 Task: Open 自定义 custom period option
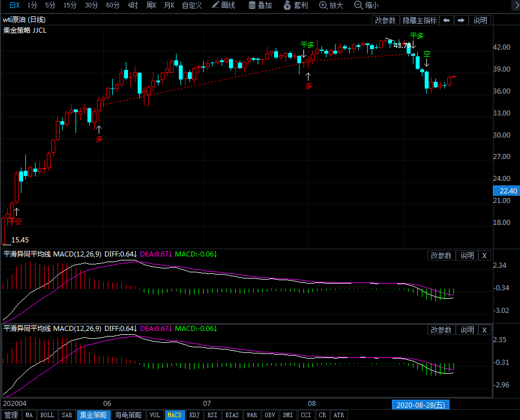coord(192,5)
